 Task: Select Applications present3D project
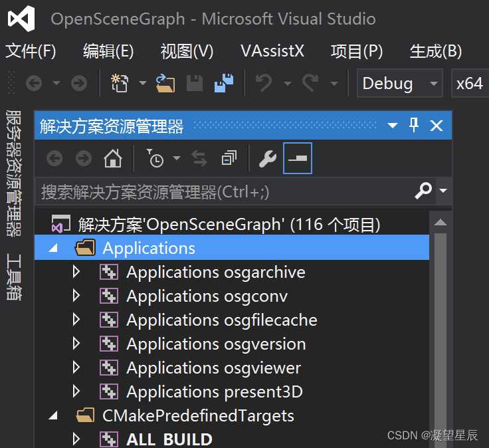coord(215,392)
